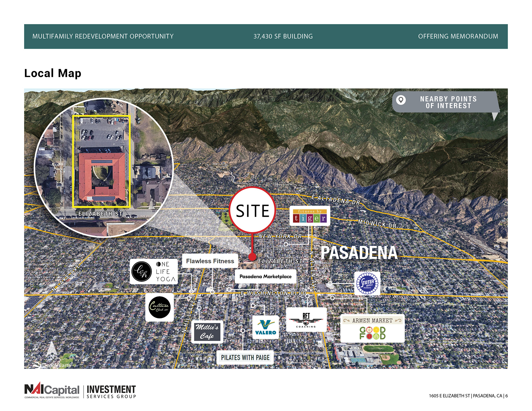Click the N Hill Ave street label
Screen dimensions: 532x411
[189, 316]
